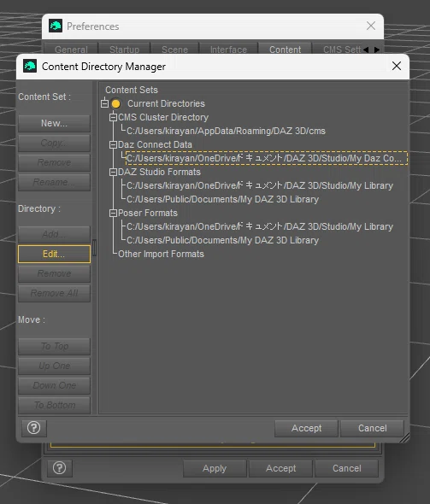Click the To Top move button
Image resolution: width=430 pixels, height=504 pixels.
54,346
